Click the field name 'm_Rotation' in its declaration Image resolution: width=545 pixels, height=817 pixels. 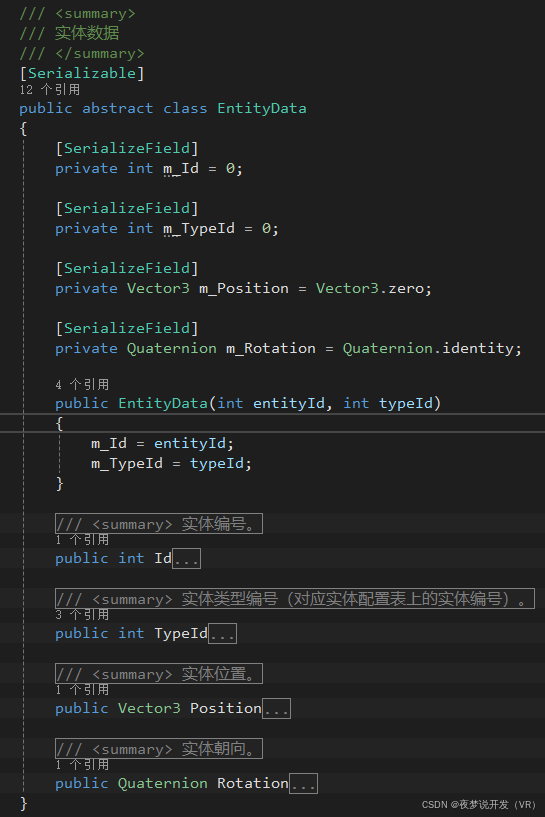pyautogui.click(x=271, y=349)
